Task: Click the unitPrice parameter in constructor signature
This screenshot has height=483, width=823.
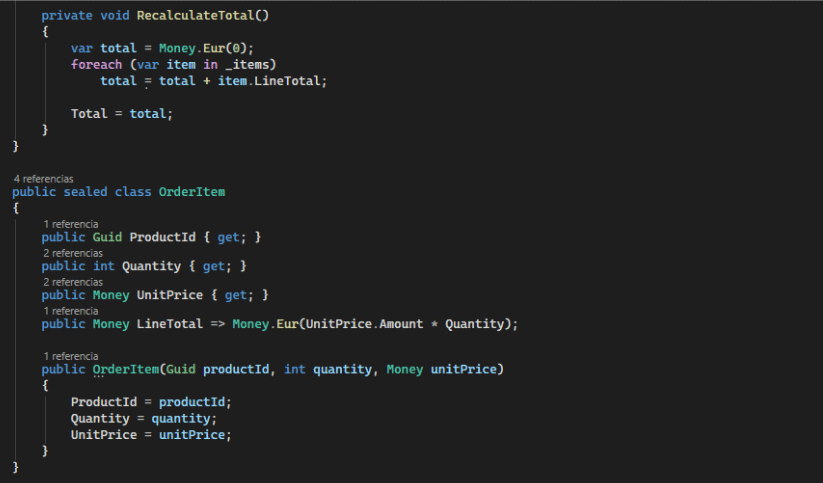Action: 463,369
